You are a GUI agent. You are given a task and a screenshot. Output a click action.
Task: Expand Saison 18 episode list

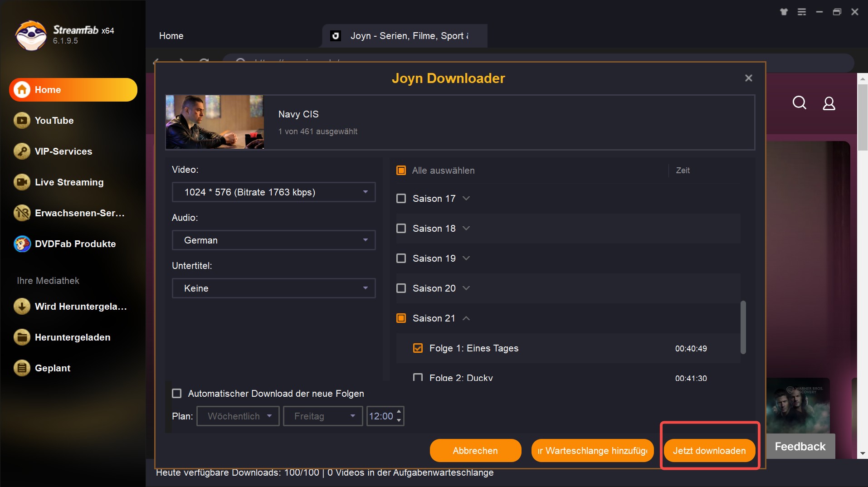pyautogui.click(x=466, y=229)
